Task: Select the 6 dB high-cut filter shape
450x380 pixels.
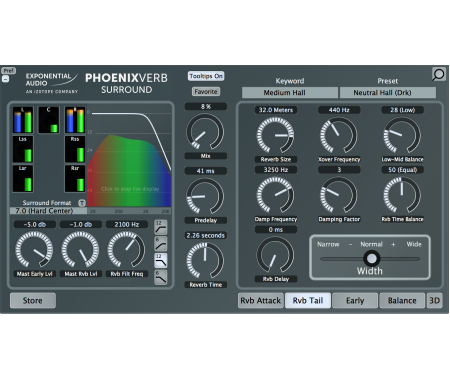Action: coord(161,277)
